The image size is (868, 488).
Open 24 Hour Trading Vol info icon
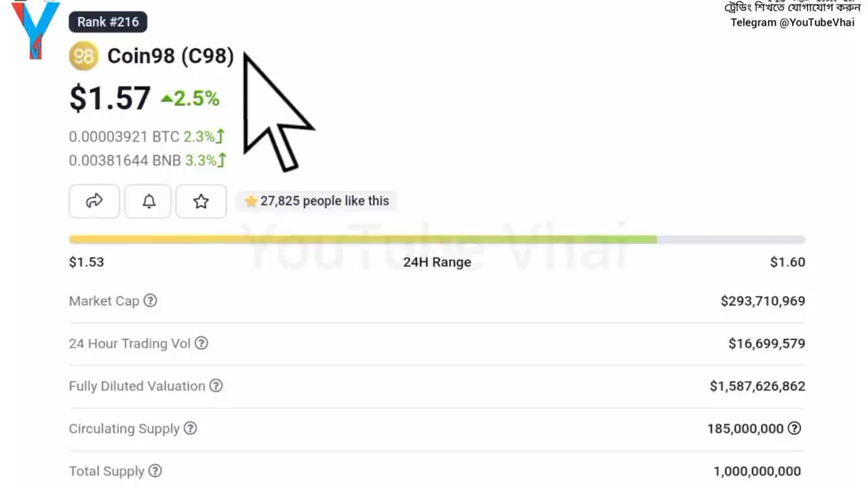click(x=201, y=343)
